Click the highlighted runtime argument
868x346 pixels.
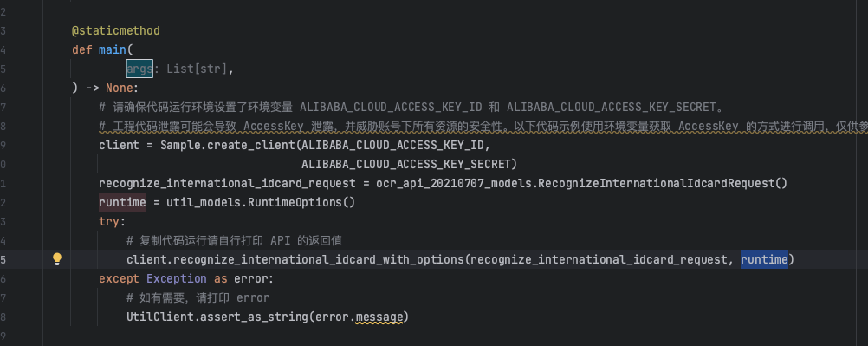pyautogui.click(x=764, y=259)
